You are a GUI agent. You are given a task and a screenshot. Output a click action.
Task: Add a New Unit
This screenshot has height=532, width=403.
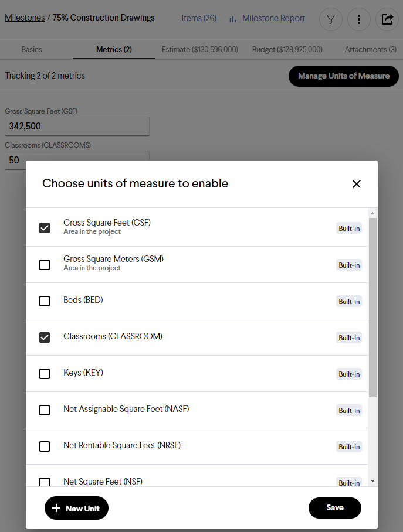coord(76,508)
